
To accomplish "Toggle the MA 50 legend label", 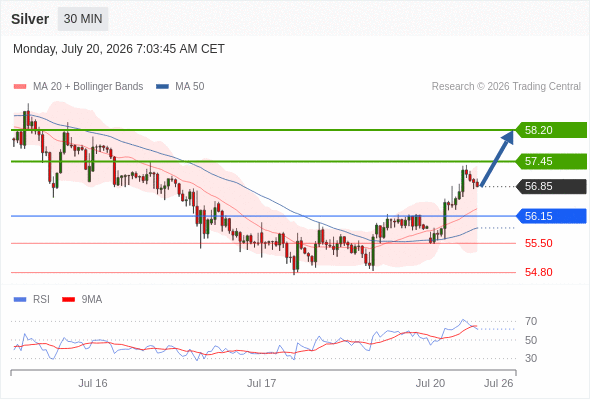I will [190, 87].
